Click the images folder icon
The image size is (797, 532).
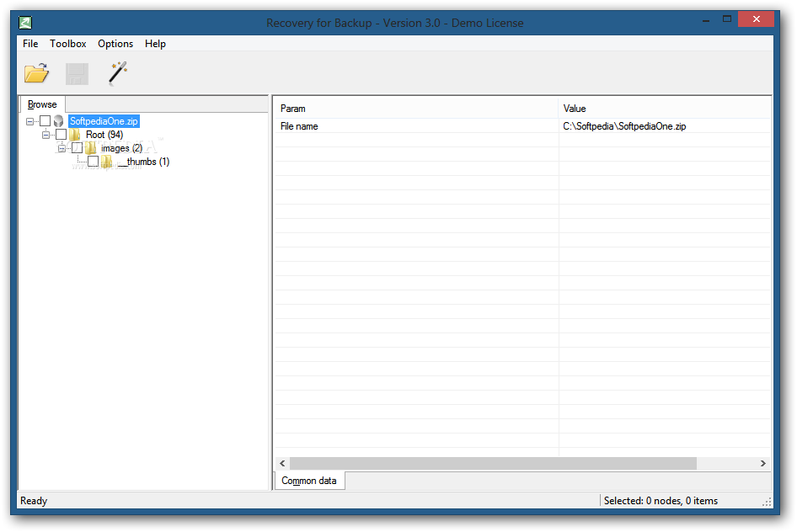tap(91, 147)
